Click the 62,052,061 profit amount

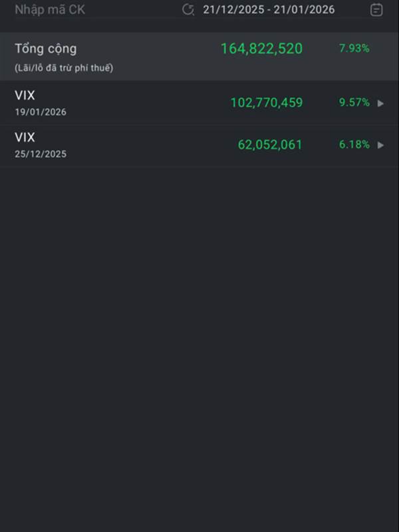269,144
